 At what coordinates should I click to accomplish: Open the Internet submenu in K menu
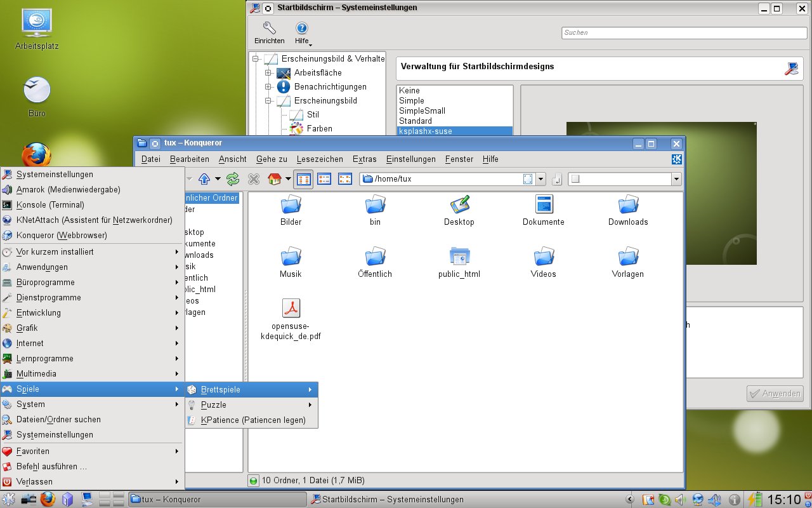point(93,343)
